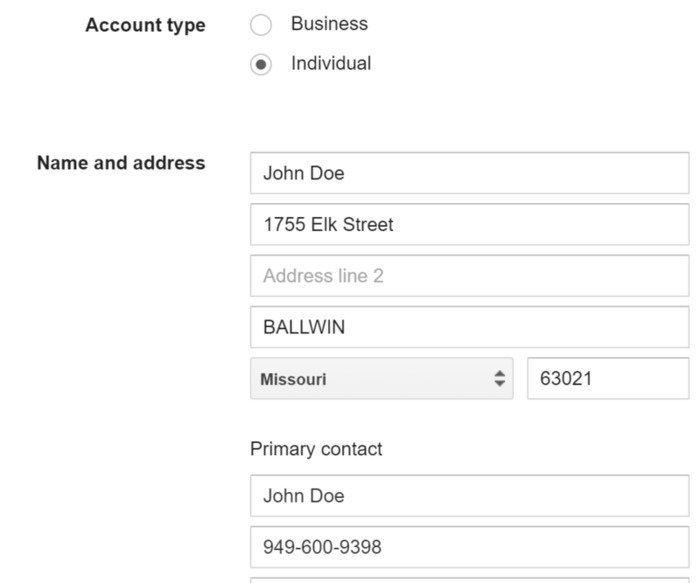The height and width of the screenshot is (583, 700).
Task: Click the empty "Address line 2" field
Action: (469, 276)
